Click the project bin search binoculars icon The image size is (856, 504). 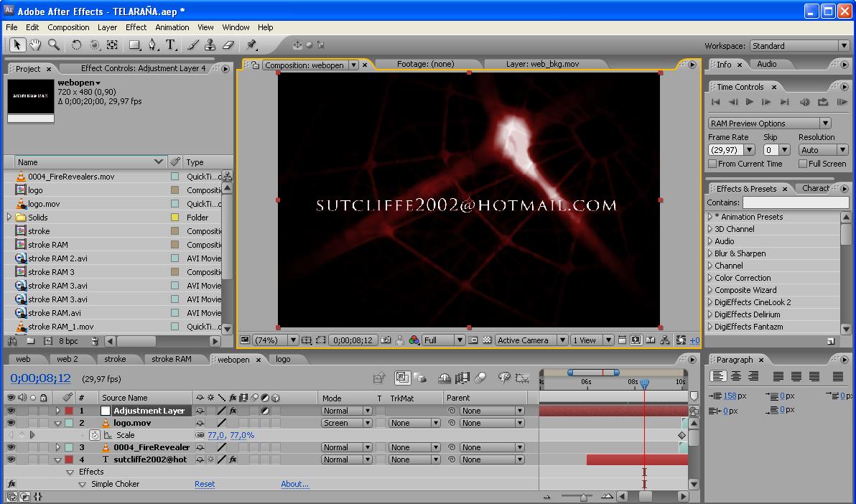12,341
